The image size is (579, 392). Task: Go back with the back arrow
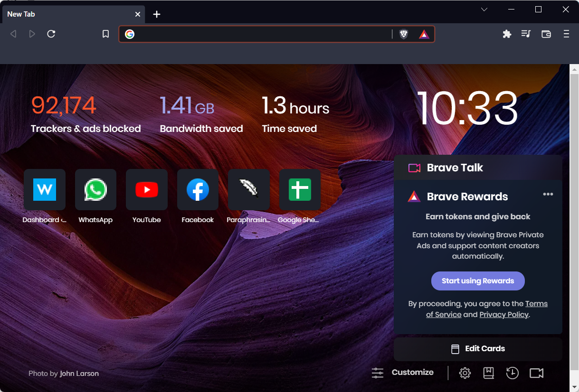[13, 34]
